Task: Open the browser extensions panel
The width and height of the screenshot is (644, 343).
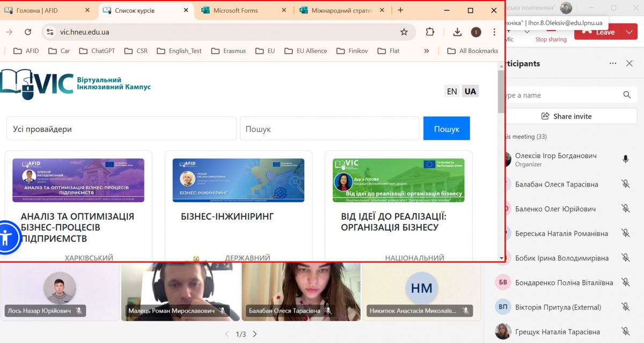Action: pyautogui.click(x=430, y=32)
